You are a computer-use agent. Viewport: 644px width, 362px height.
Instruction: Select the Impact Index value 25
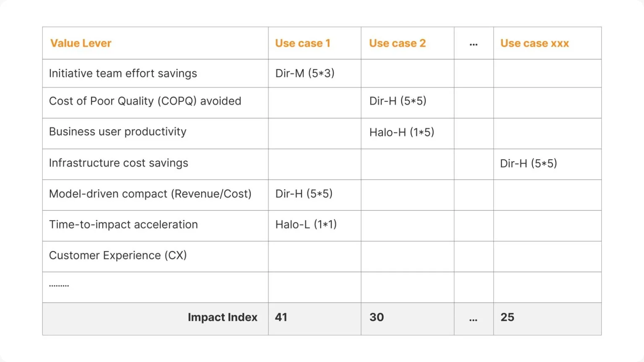(507, 317)
